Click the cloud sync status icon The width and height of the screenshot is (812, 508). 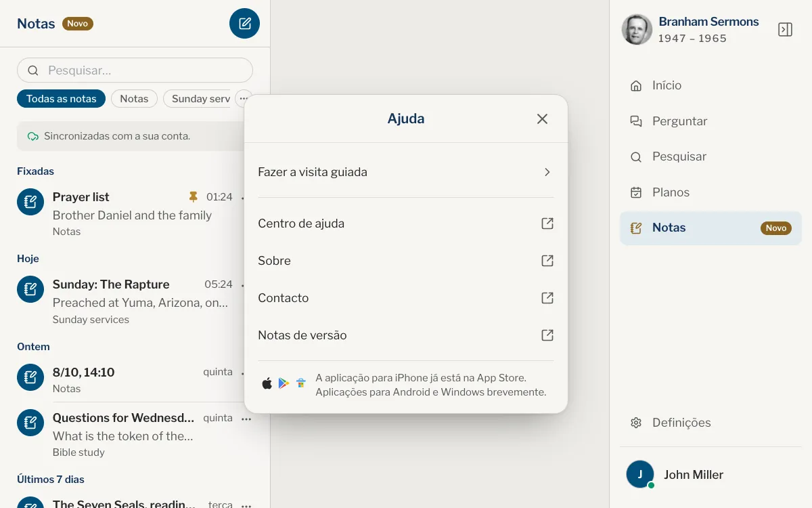pos(32,136)
